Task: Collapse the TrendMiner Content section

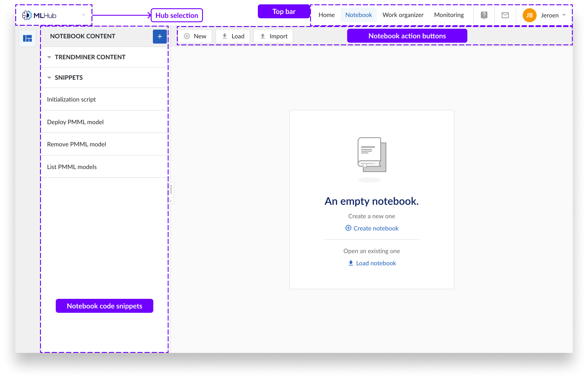Action: tap(49, 57)
